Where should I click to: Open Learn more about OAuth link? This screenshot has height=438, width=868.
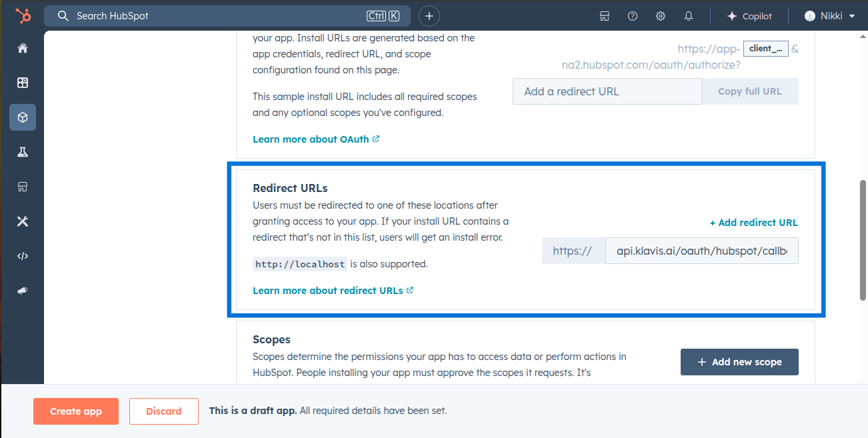[x=316, y=139]
